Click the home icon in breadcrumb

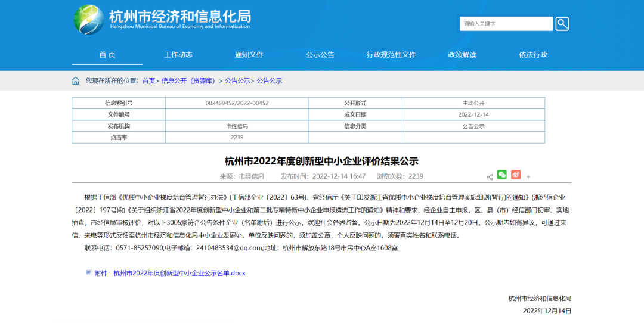[76, 81]
